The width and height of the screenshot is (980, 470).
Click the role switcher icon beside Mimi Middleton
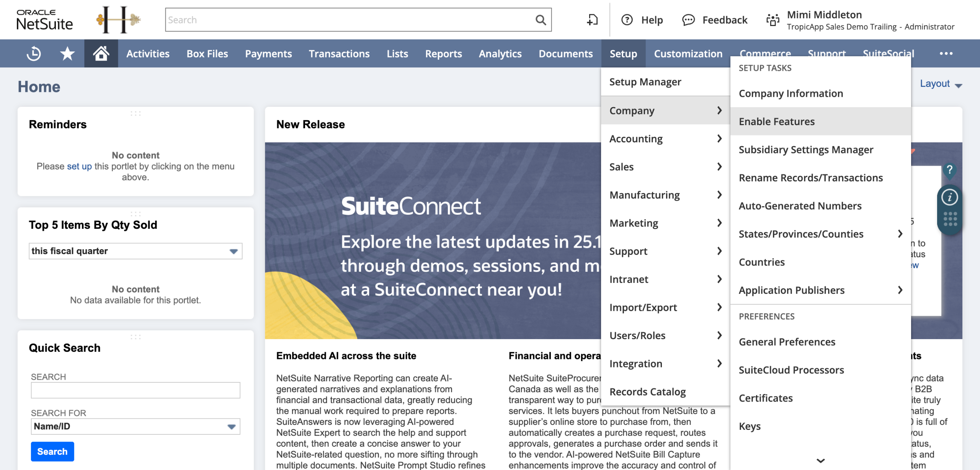pyautogui.click(x=773, y=20)
